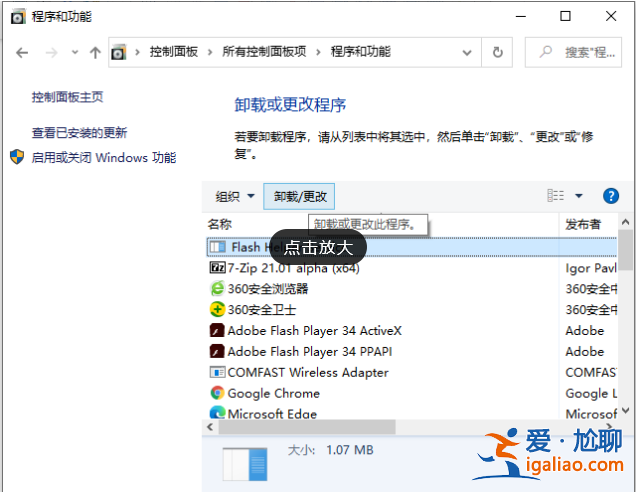Screen dimensions: 636x492
Task: Click the Flash Helper program icon
Action: tap(218, 247)
